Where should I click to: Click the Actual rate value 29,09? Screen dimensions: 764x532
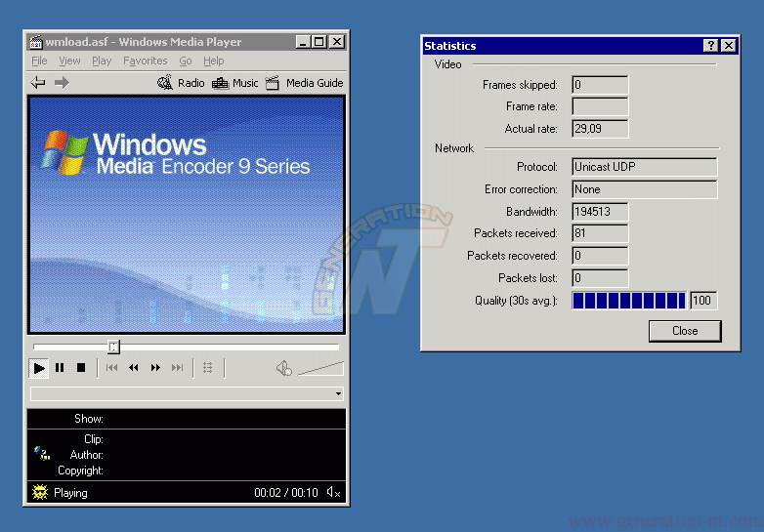point(600,129)
